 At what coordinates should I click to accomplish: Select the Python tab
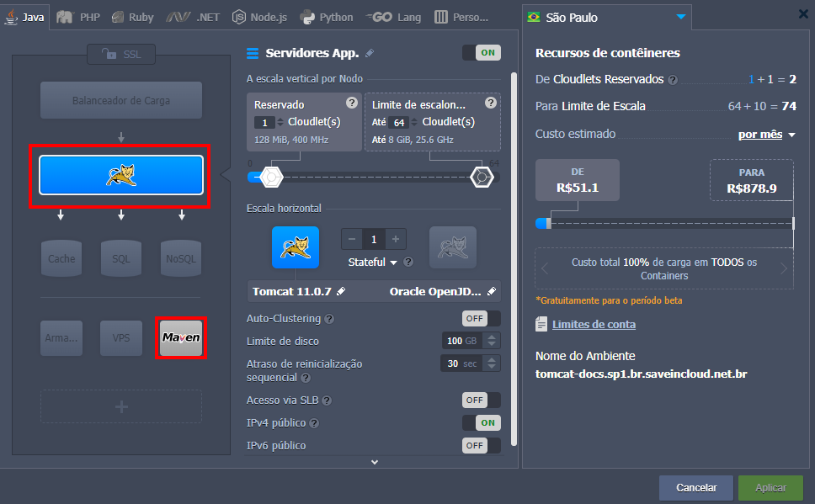tap(327, 17)
